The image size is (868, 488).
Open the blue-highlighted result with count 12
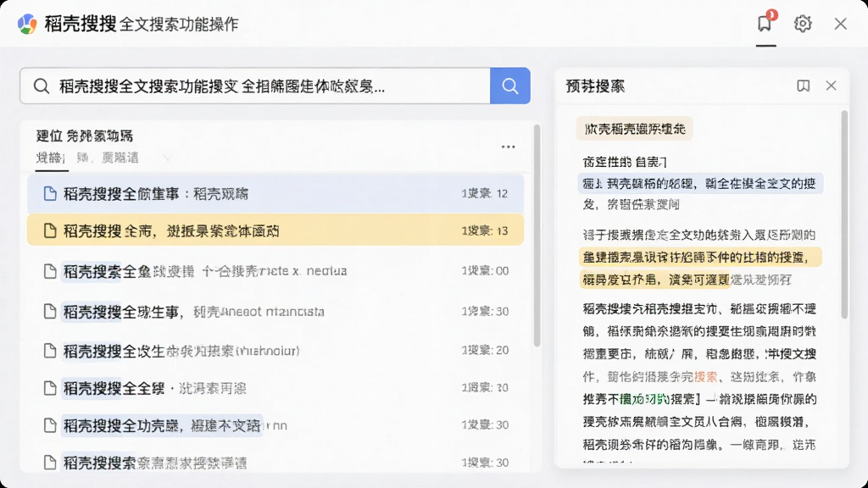pos(275,193)
